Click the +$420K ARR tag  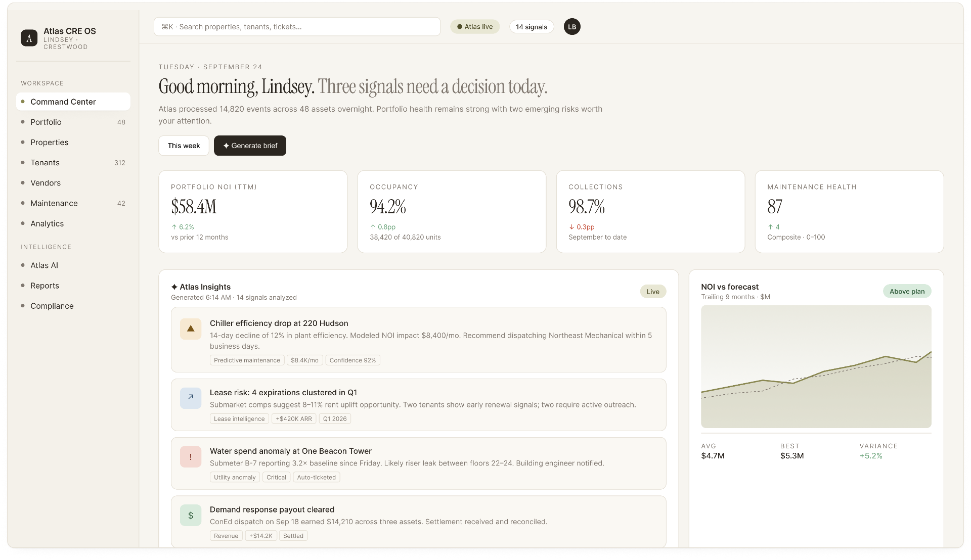point(294,419)
